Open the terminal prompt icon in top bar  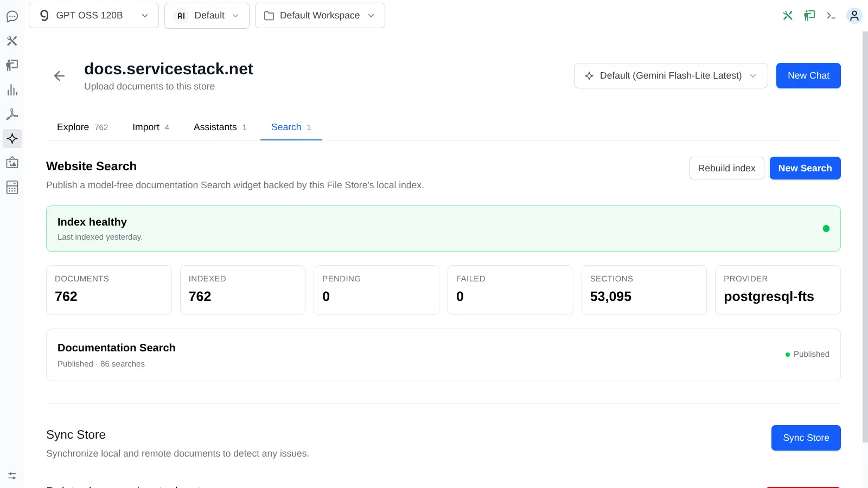point(831,16)
